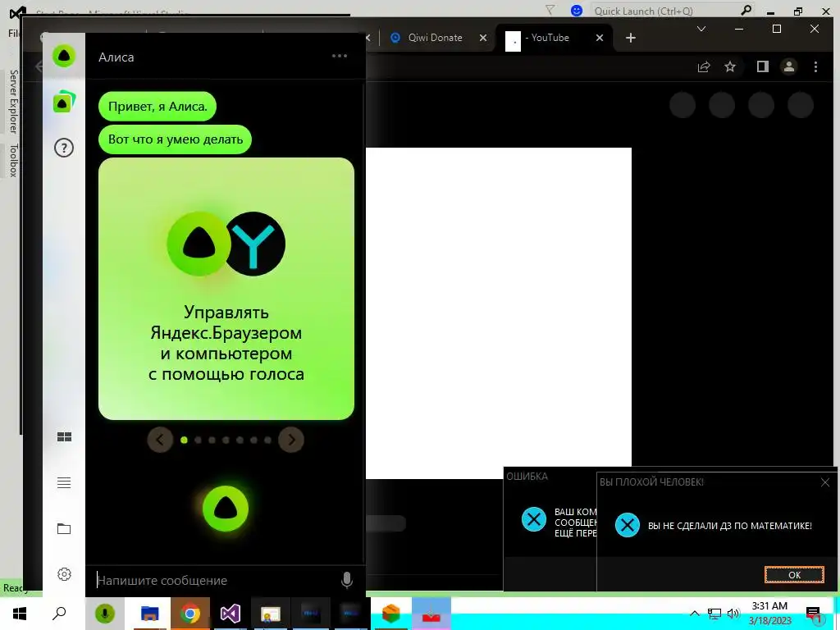Open the red download tray app on taskbar
Image resolution: width=840 pixels, height=630 pixels.
pyautogui.click(x=431, y=614)
